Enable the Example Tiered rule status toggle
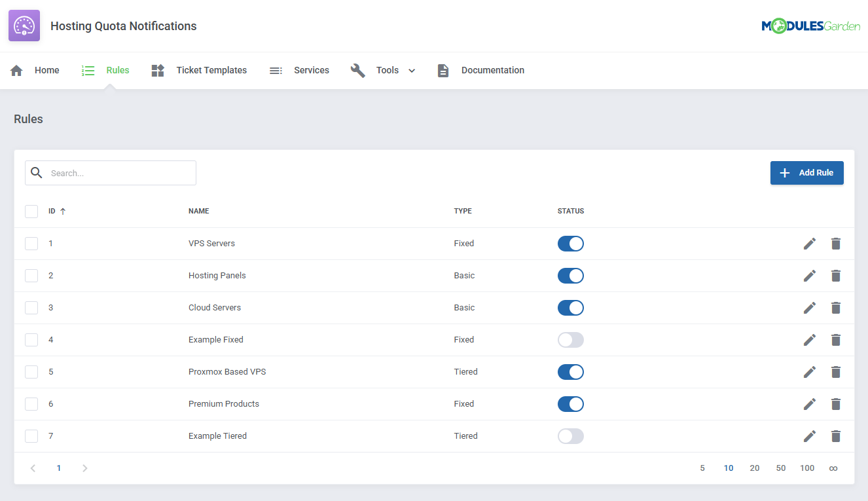This screenshot has height=501, width=868. click(x=570, y=436)
